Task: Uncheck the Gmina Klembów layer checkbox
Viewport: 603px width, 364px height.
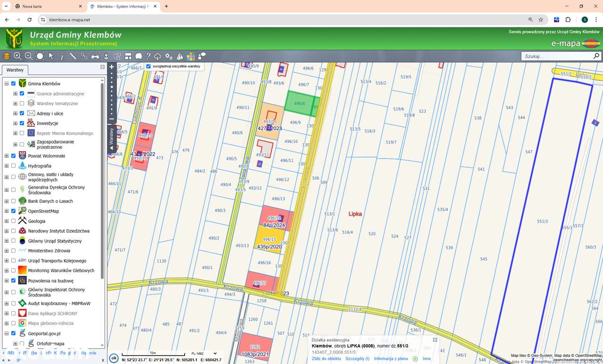Action: point(13,84)
